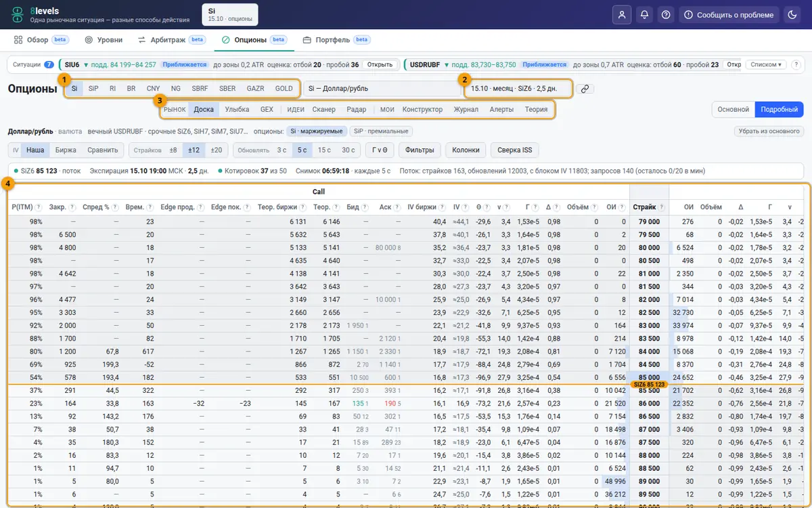This screenshot has height=508, width=812.
Task: Open the Улыбка sub-tab
Action: pos(237,109)
